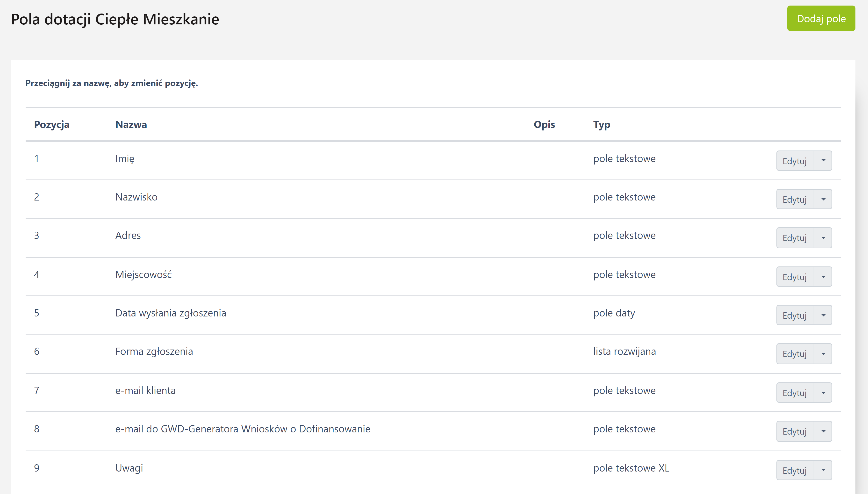
Task: Expand dropdown arrow for Uwagi row
Action: pos(823,470)
